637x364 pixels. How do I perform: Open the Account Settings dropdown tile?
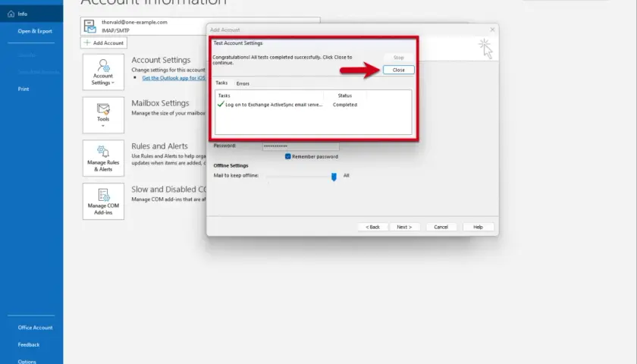[103, 72]
